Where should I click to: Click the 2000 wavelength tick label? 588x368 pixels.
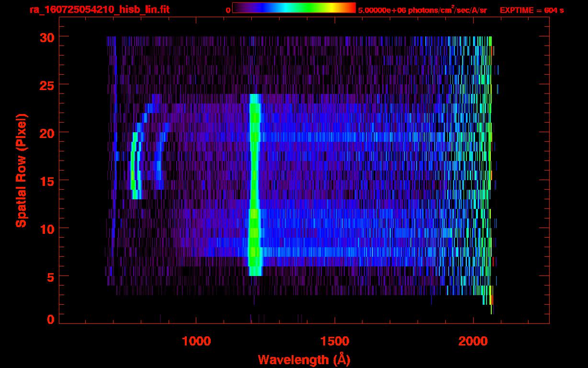pos(474,341)
